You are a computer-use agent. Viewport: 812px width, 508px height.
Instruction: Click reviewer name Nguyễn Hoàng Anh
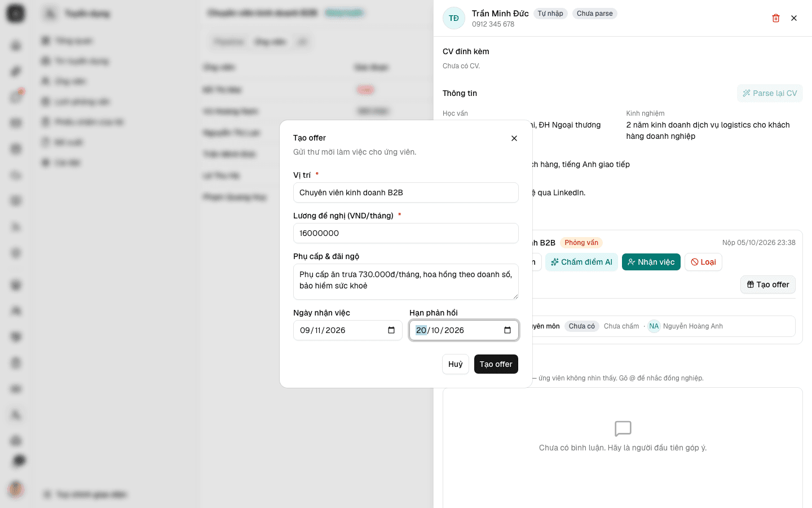(x=693, y=326)
